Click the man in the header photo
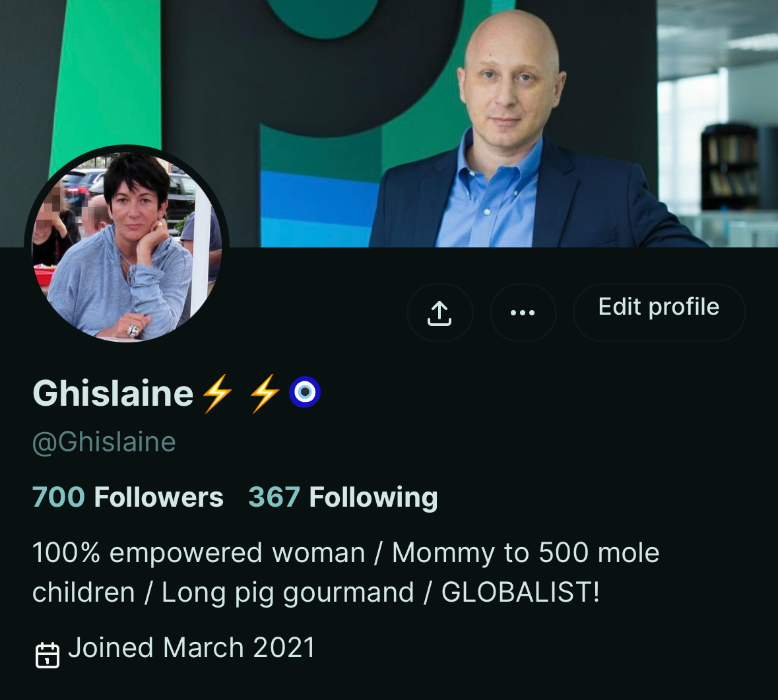The width and height of the screenshot is (778, 700). pyautogui.click(x=525, y=130)
